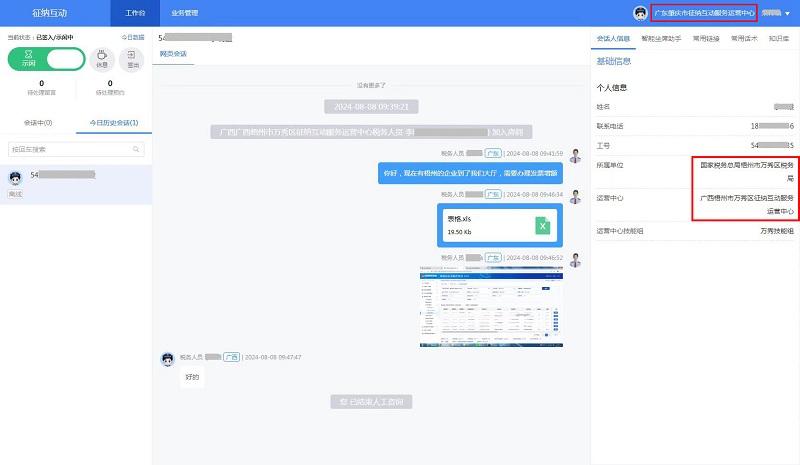Select the 今日历史会话(1) tab
Image resolution: width=800 pixels, height=465 pixels.
[x=114, y=122]
